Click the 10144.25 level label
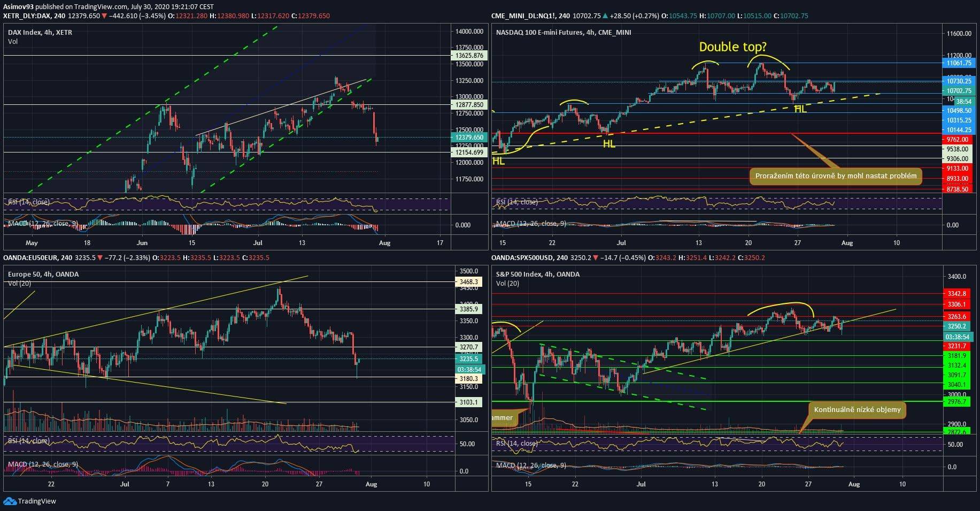Image resolution: width=980 pixels, height=511 pixels. (x=959, y=130)
